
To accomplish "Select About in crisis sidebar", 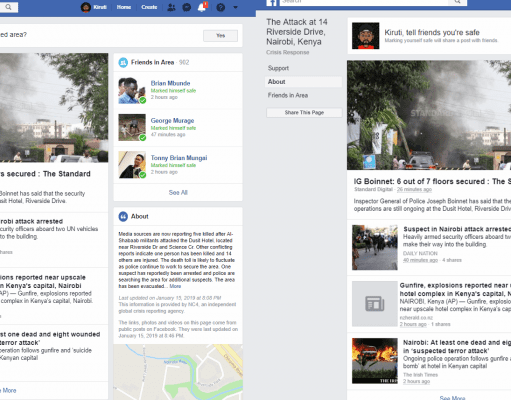I will point(304,82).
